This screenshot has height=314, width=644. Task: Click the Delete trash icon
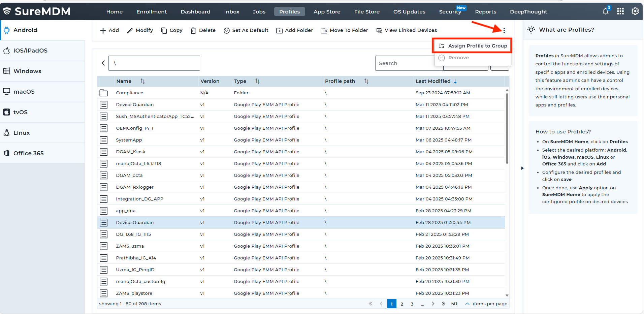pyautogui.click(x=193, y=31)
